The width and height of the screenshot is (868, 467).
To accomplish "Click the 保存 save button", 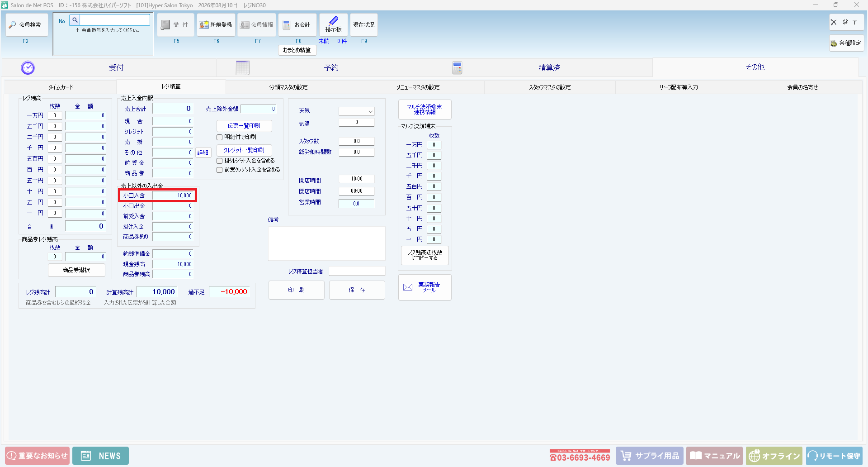I will point(357,290).
